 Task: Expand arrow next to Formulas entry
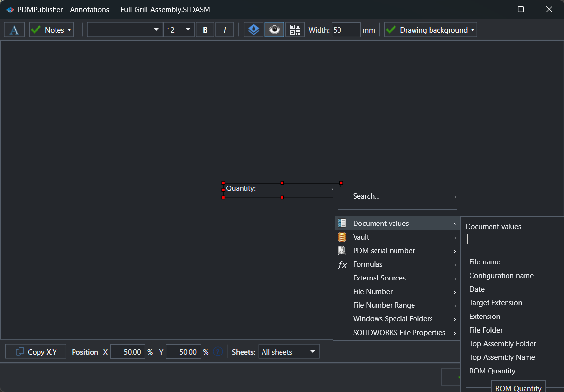click(455, 265)
